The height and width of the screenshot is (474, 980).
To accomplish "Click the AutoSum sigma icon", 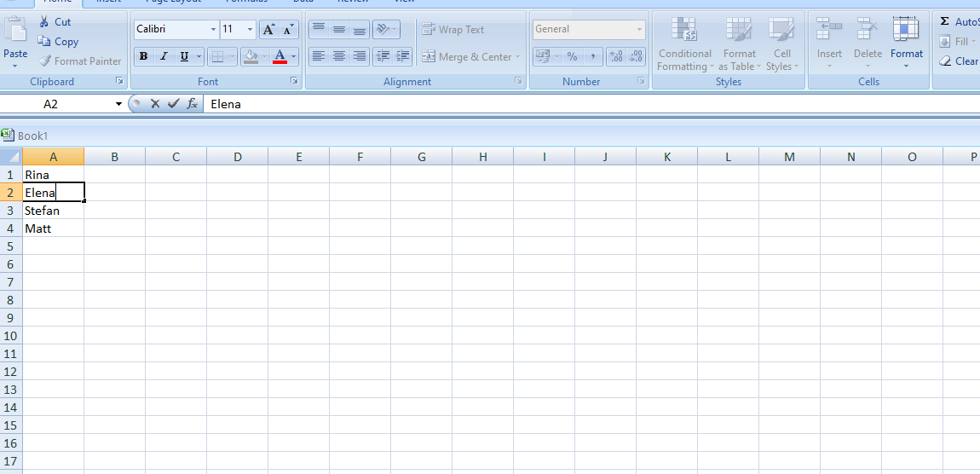I will click(x=944, y=22).
